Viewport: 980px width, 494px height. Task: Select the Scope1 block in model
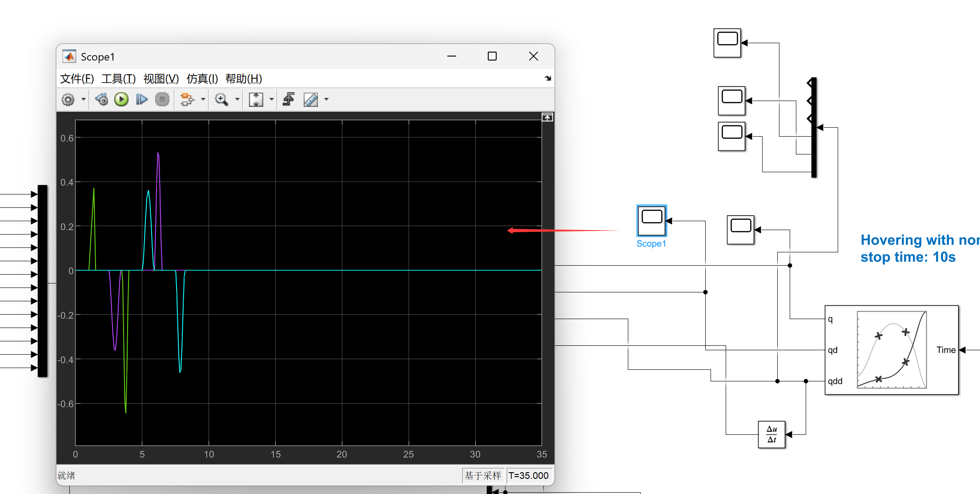[651, 221]
